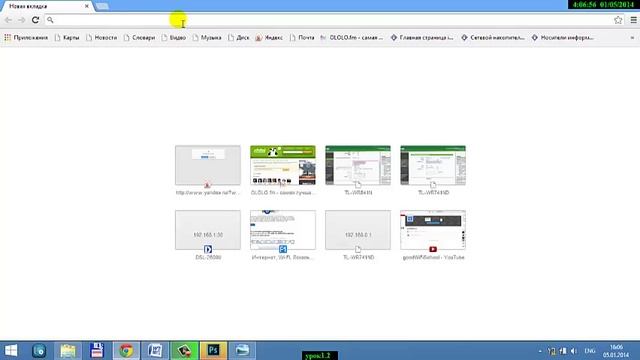Open the Главная страница bookmark
Screen dimensions: 640x360
point(422,38)
